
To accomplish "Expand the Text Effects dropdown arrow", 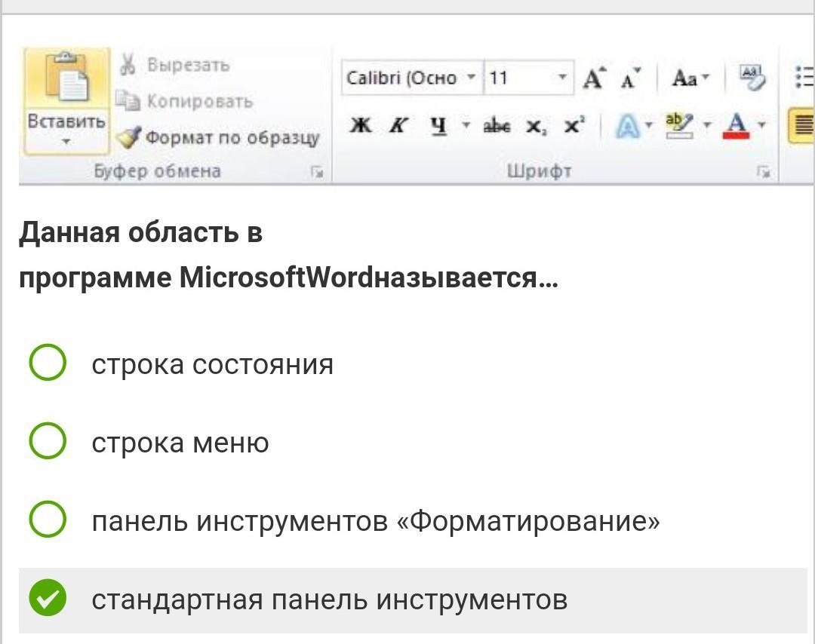I will coord(649,125).
